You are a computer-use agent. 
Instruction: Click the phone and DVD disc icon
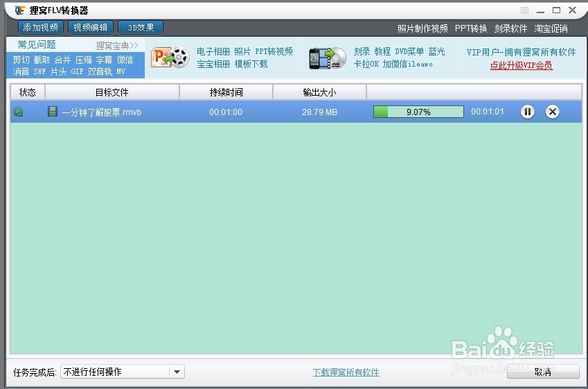point(328,58)
